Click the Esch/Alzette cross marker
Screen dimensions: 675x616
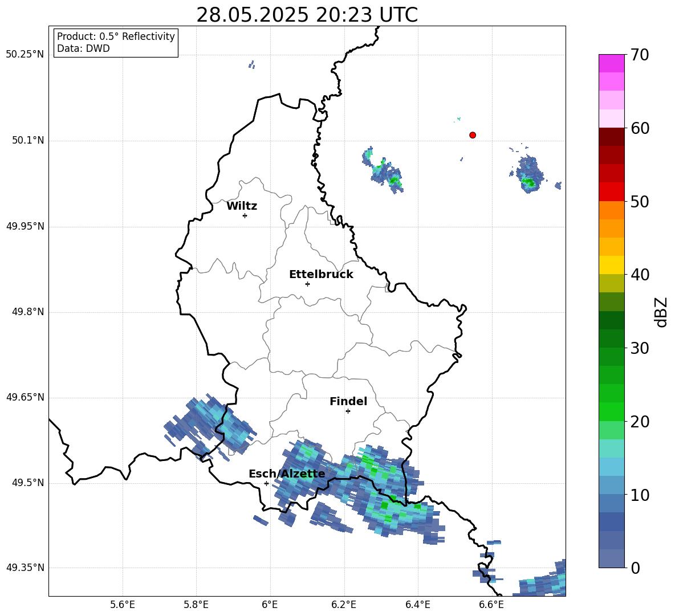[x=266, y=483]
